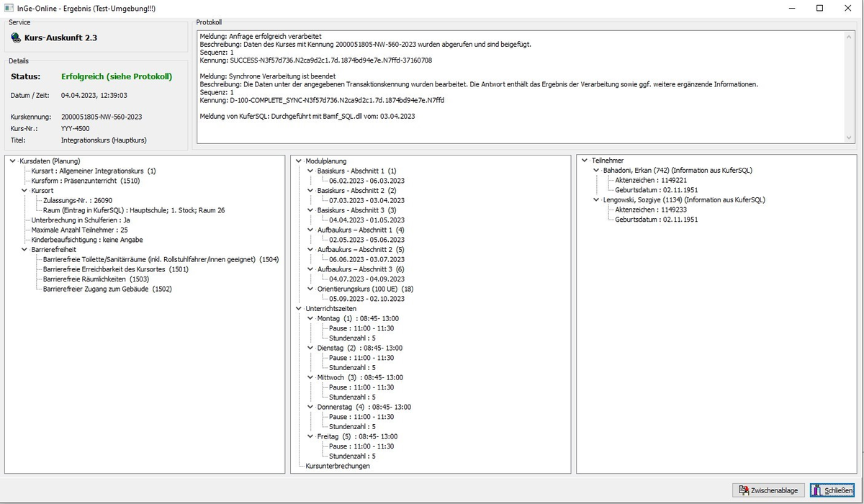This screenshot has height=504, width=864.
Task: Collapse the Kursdaten (Planung) tree node
Action: 13,161
